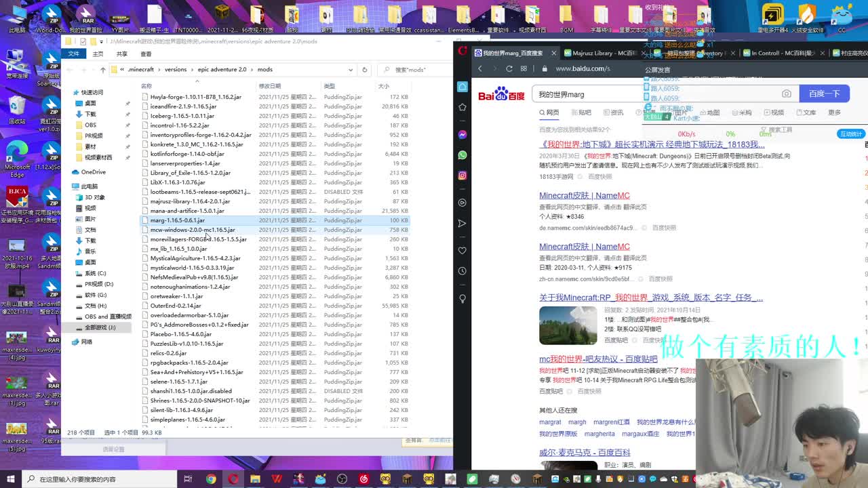Refresh the mods folder in Explorer
The width and height of the screenshot is (868, 488).
coord(365,69)
